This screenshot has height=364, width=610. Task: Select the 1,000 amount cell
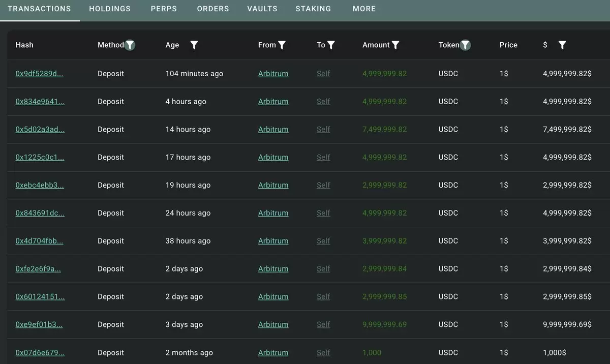372,353
